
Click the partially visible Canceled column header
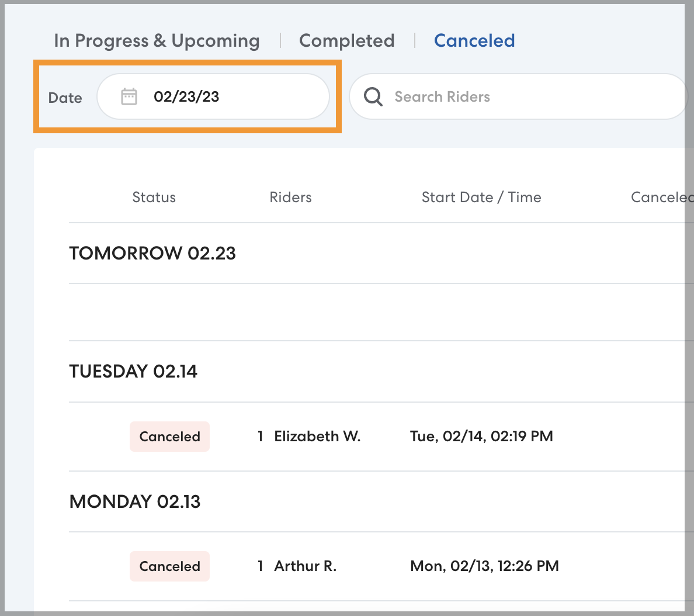tap(660, 198)
